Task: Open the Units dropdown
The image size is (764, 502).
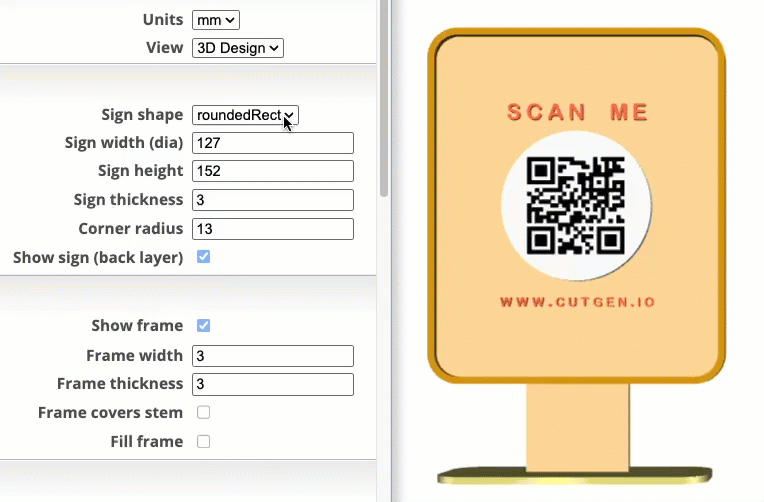Action: pos(215,20)
